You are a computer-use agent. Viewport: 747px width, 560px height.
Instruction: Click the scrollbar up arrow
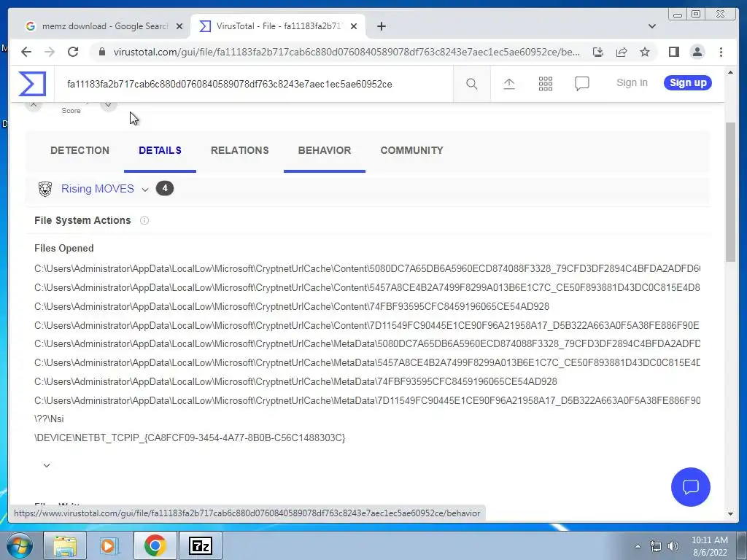tap(731, 72)
